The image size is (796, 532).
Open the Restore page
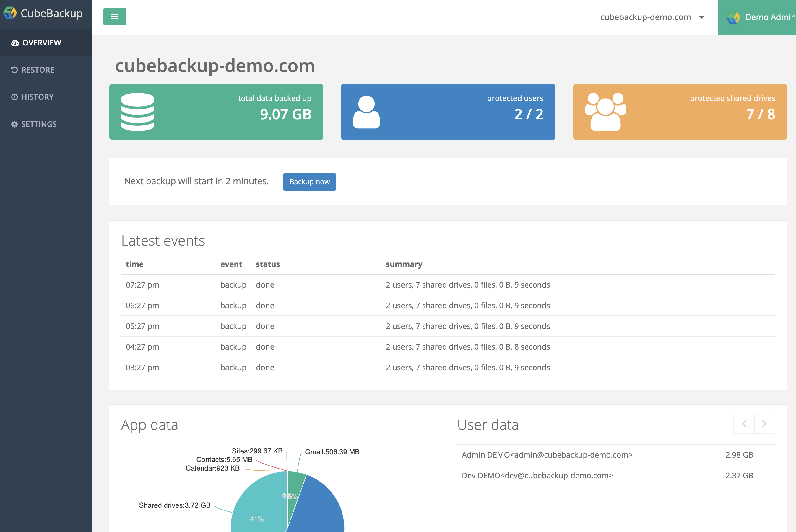(x=37, y=70)
